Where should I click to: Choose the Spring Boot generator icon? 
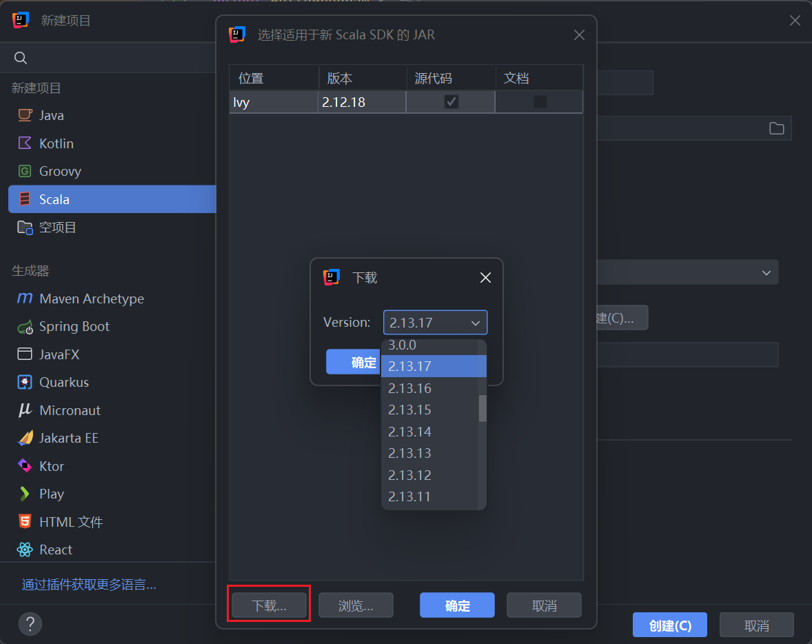click(25, 326)
